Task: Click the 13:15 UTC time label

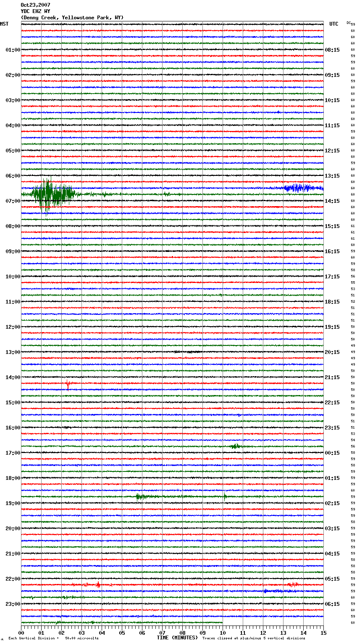Action: pos(332,176)
